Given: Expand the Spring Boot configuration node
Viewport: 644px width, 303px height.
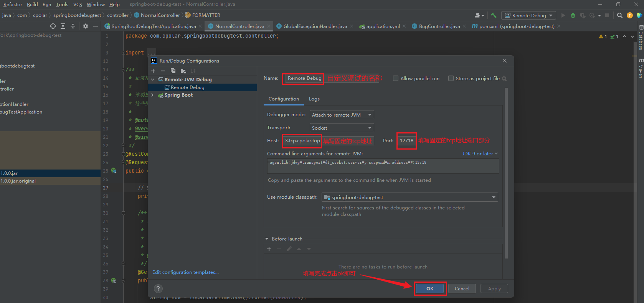Looking at the screenshot, I should click(153, 95).
